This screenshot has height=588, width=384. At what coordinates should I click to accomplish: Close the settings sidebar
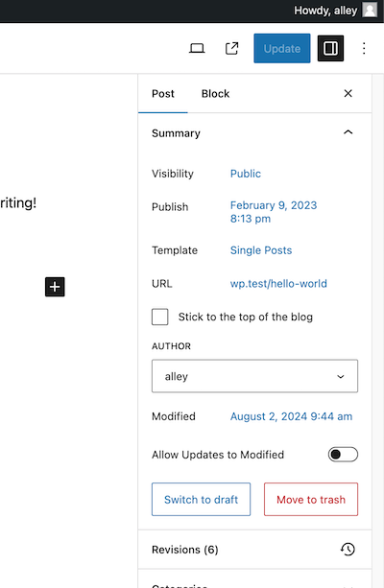click(x=348, y=93)
